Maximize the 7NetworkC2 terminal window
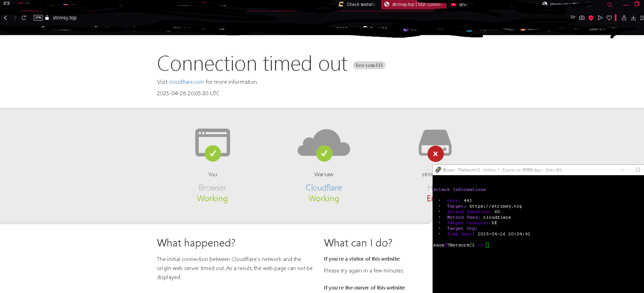The height and width of the screenshot is (293, 644). 638,170
